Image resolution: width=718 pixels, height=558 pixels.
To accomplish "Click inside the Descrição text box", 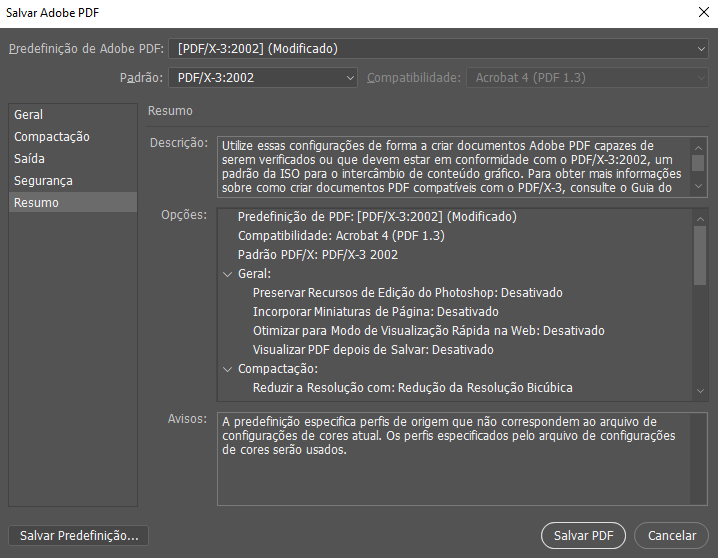I will point(450,166).
